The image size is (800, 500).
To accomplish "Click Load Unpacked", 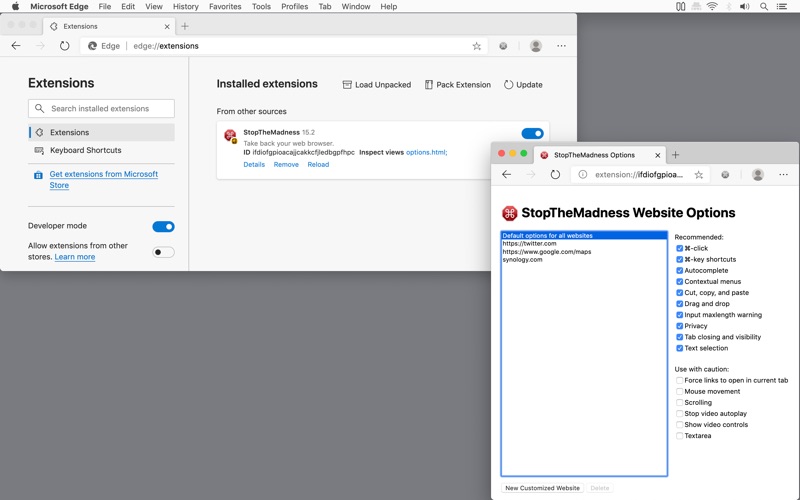I will 377,85.
